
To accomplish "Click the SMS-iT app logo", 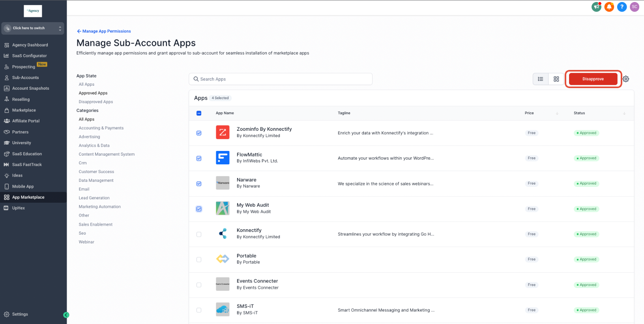I will (x=223, y=309).
